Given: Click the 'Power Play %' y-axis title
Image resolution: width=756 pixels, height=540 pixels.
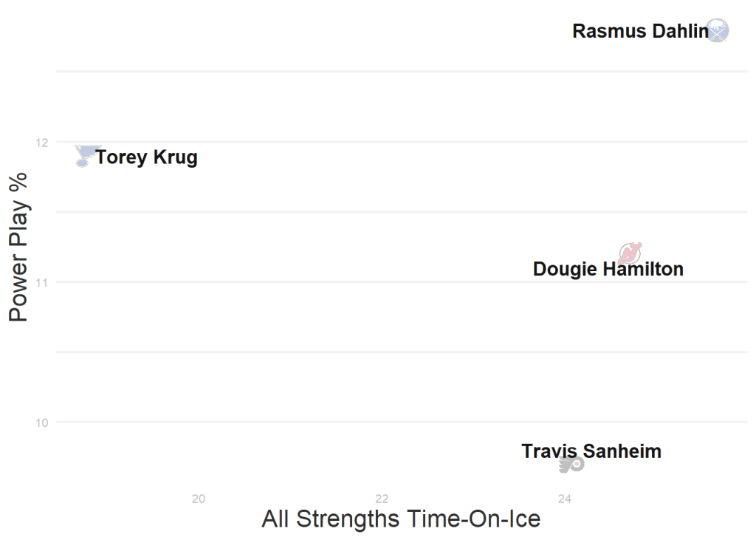Looking at the screenshot, I should click(18, 247).
